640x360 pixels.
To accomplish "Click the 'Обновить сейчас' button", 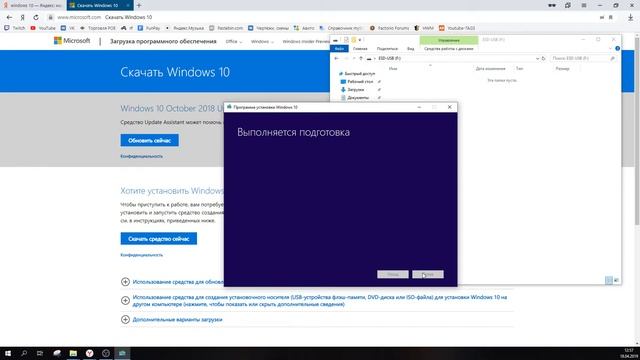I will [149, 140].
